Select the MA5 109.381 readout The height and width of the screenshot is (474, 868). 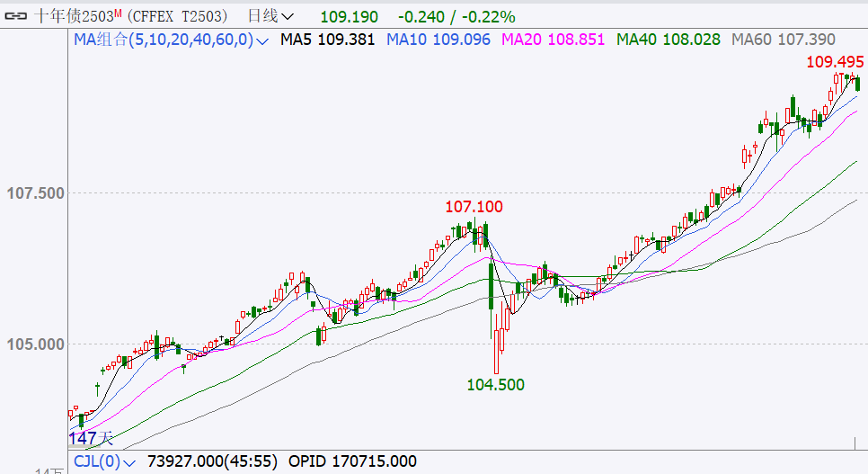point(328,40)
